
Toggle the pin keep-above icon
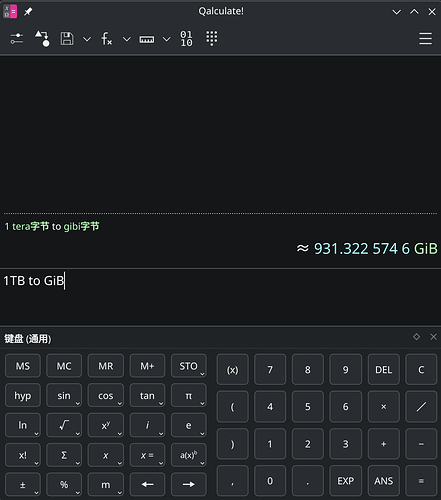(28, 12)
